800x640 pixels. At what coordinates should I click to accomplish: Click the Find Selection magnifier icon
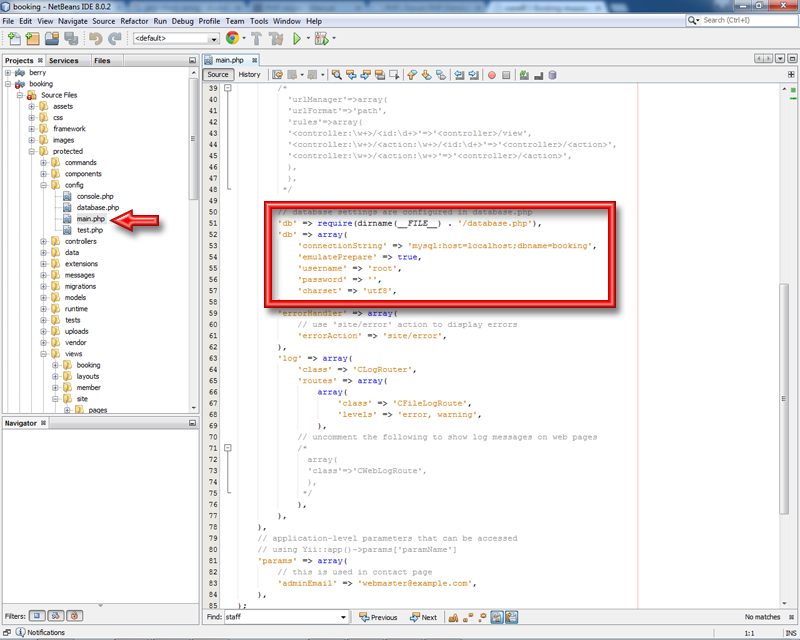338,74
